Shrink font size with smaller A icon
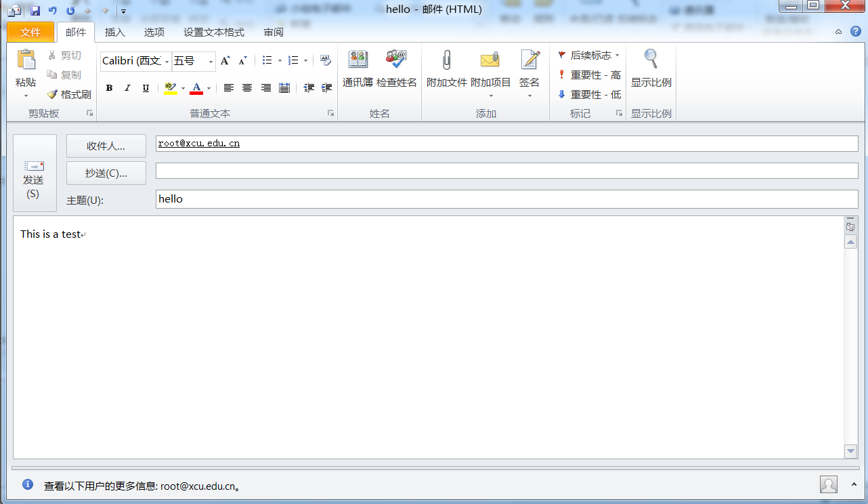Image resolution: width=868 pixels, height=504 pixels. pyautogui.click(x=243, y=61)
